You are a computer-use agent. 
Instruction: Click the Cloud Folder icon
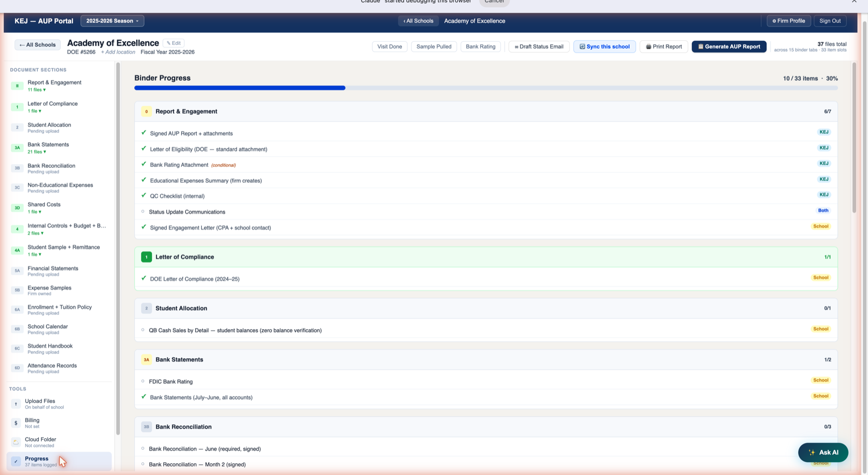(16, 442)
